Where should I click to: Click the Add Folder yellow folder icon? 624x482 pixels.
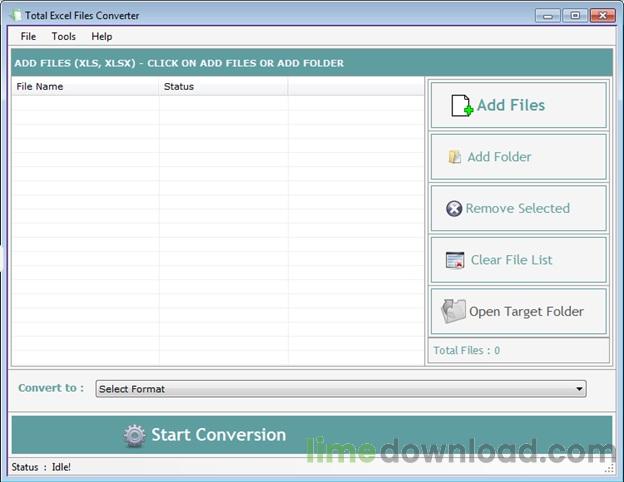pos(454,157)
